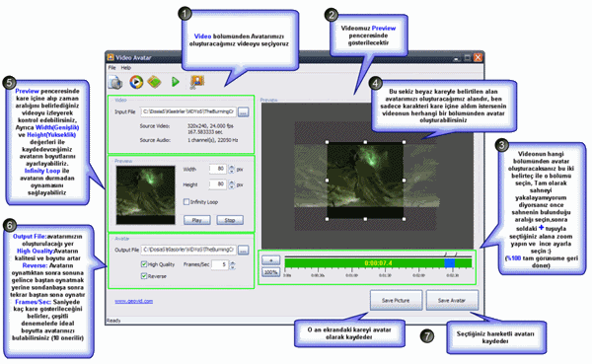Screen dimensions: 592x364
Task: Click the blue selected range on timeline
Action: click(450, 263)
